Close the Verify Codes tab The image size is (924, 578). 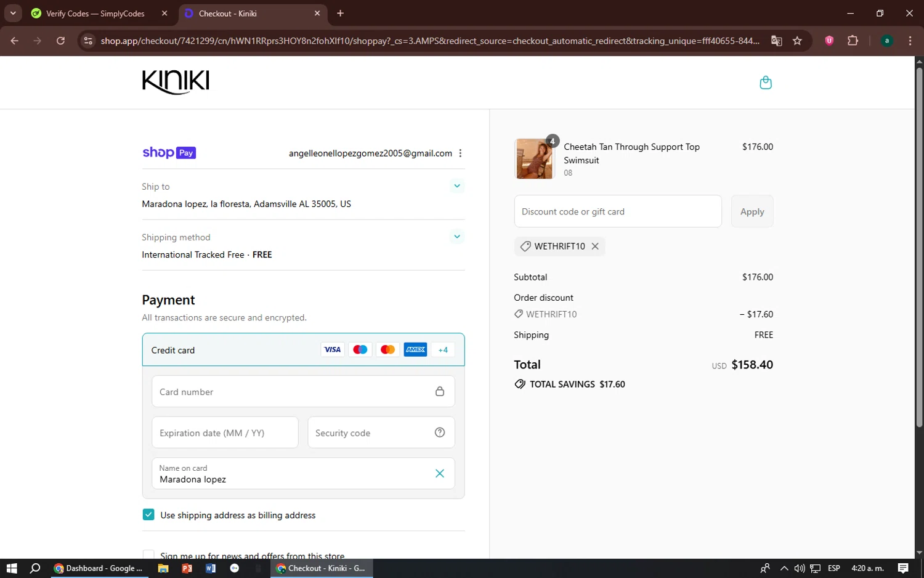click(164, 13)
